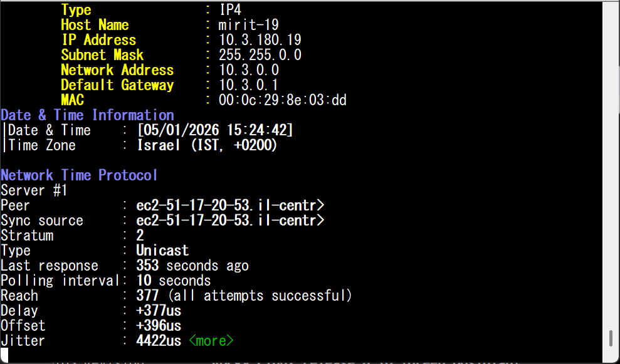Click the network address value 10.3.0.0
Viewport: 620px width, 364px height.
(x=249, y=70)
